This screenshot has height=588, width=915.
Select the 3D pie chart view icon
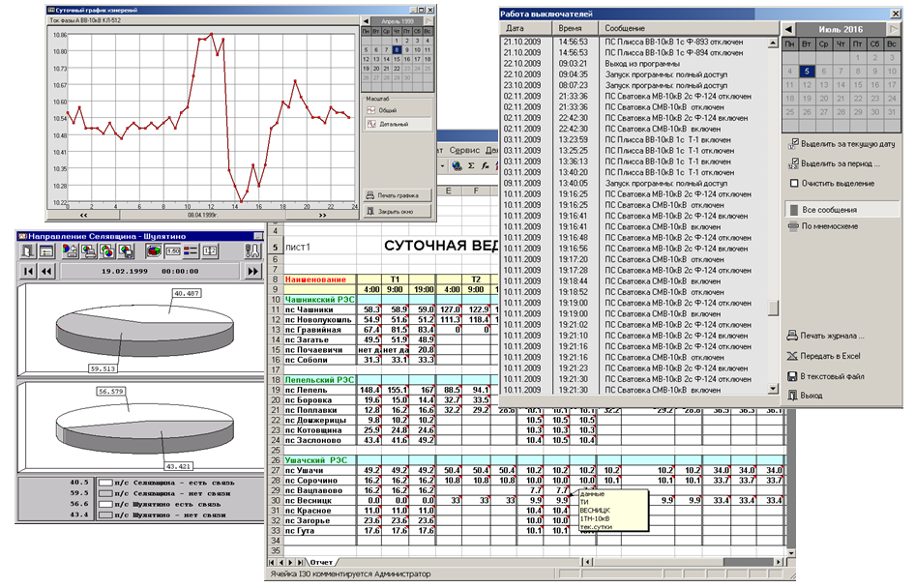pyautogui.click(x=154, y=250)
